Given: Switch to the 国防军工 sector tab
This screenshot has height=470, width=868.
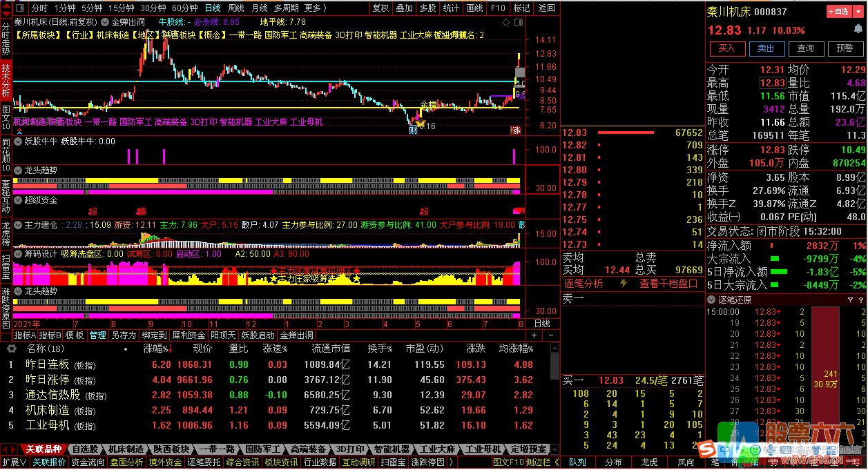Looking at the screenshot, I should 262,449.
